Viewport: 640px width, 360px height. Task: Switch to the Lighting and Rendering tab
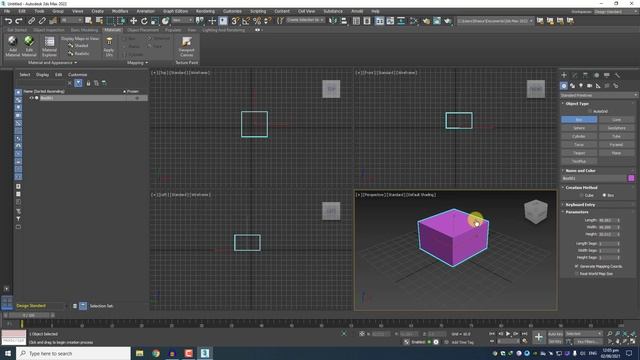(224, 30)
